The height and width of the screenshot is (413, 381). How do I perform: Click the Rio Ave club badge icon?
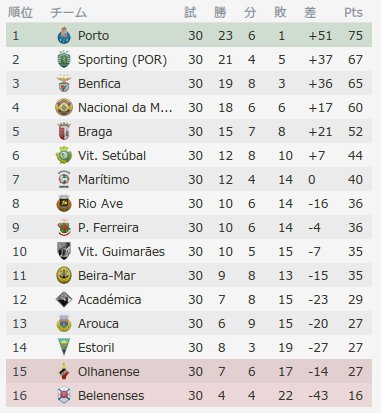point(64,204)
